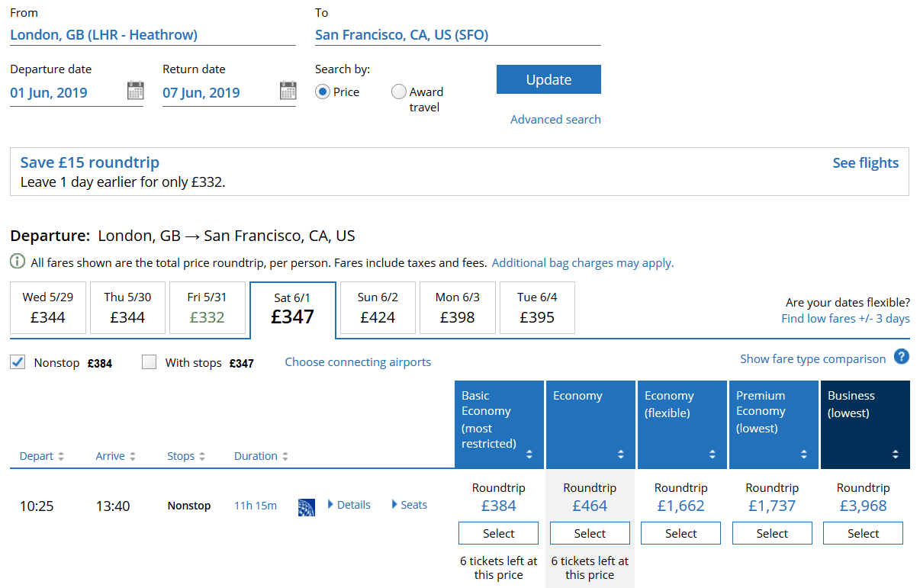Image resolution: width=920 pixels, height=588 pixels.
Task: Open the Advanced search link
Action: (x=555, y=120)
